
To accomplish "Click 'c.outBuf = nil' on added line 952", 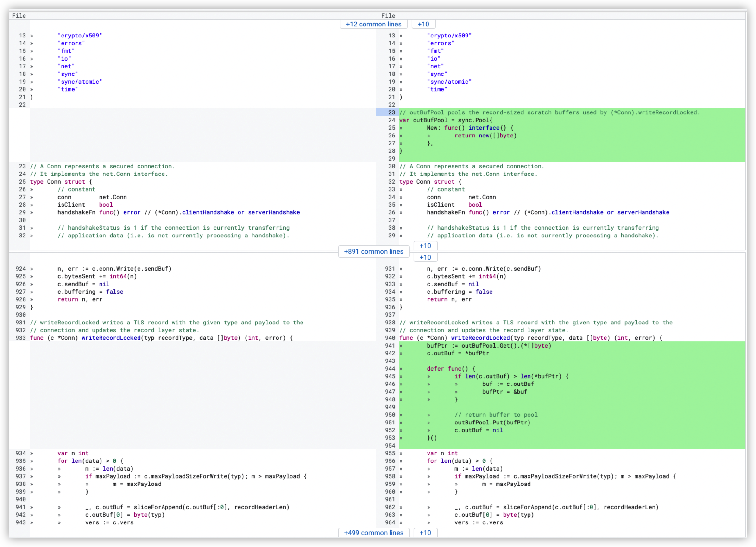I will pyautogui.click(x=479, y=430).
